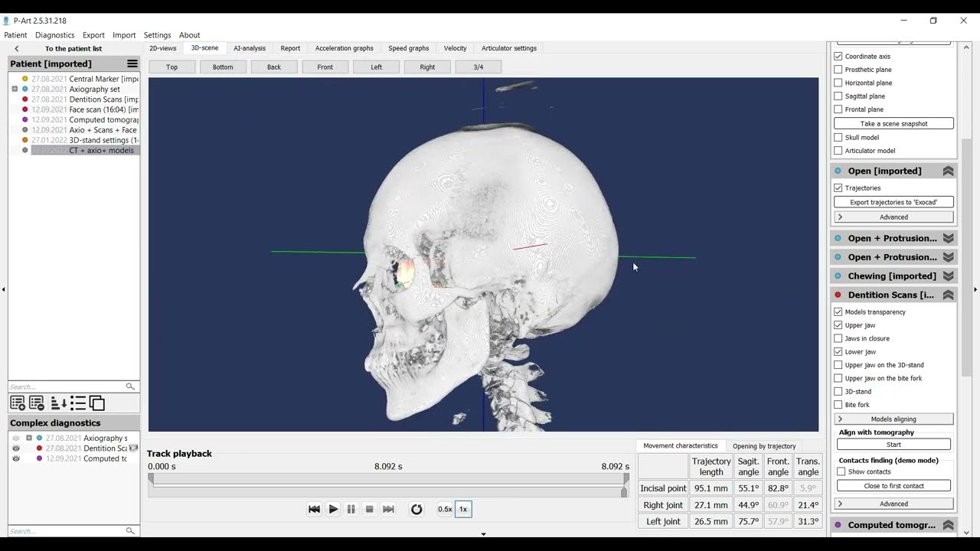
Task: Collapse the Computed tomography section
Action: point(948,525)
